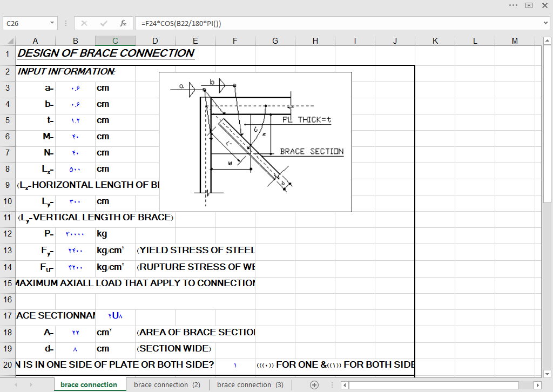Click the formula bar resize dots
Image resolution: width=553 pixels, height=392 pixels.
click(66, 23)
